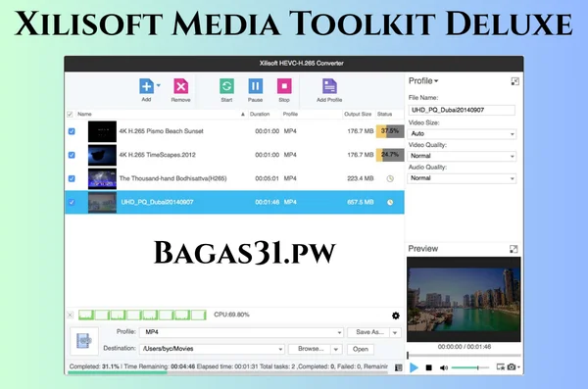This screenshot has width=588, height=389.
Task: Open the Add button dropdown arrow
Action: 159,85
